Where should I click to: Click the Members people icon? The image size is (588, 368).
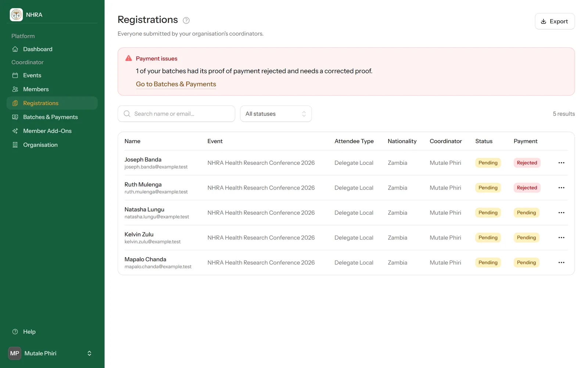pos(15,89)
